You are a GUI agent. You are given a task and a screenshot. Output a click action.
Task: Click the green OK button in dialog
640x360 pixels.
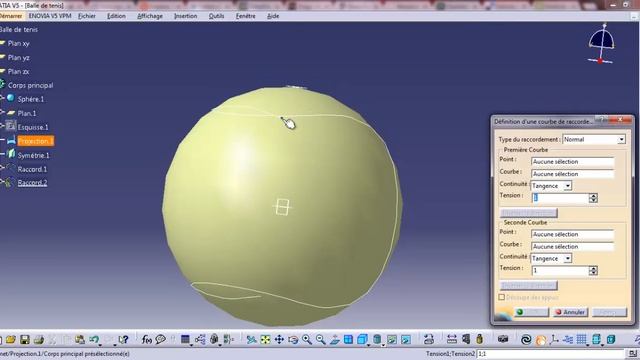tap(531, 312)
